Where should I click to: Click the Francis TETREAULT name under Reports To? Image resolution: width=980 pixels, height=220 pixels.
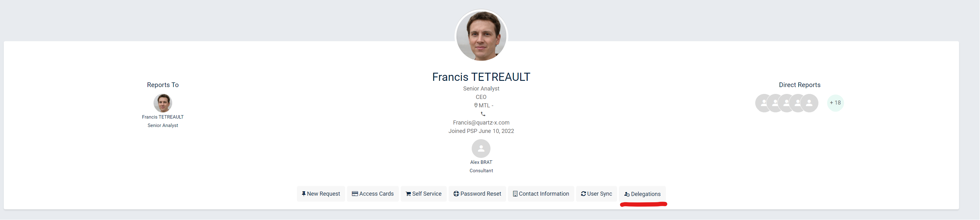pyautogui.click(x=163, y=117)
